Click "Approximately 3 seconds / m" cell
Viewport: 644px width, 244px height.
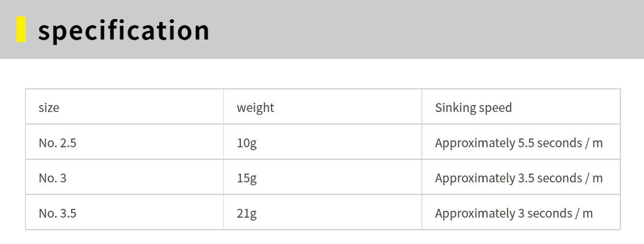click(x=514, y=213)
